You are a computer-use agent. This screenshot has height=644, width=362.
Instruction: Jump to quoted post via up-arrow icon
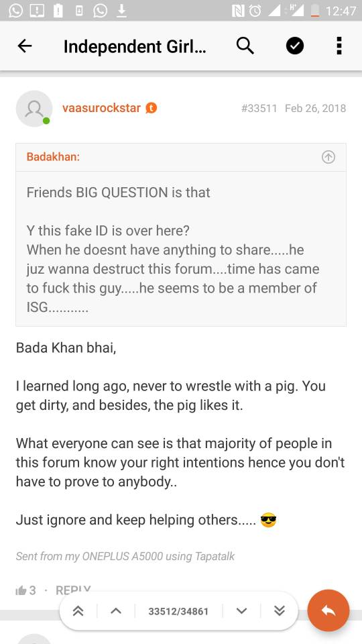pyautogui.click(x=328, y=157)
